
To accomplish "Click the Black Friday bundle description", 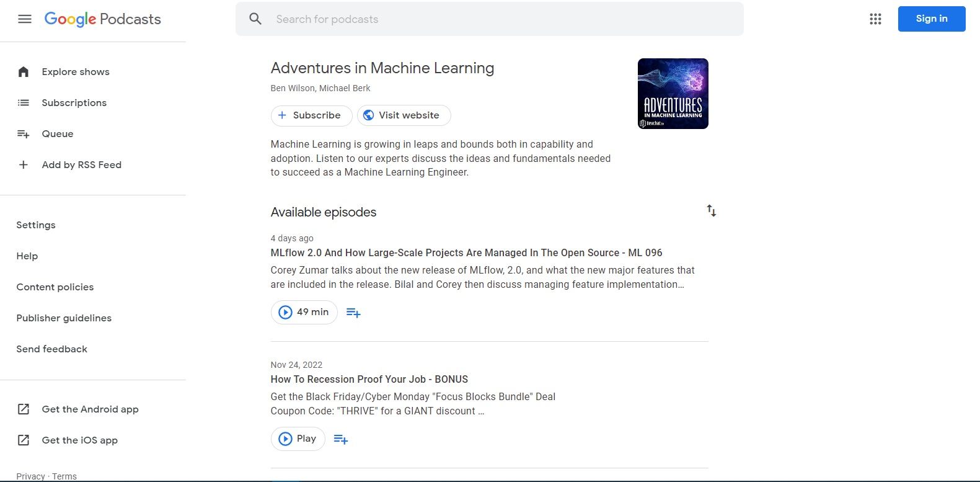I will 413,404.
